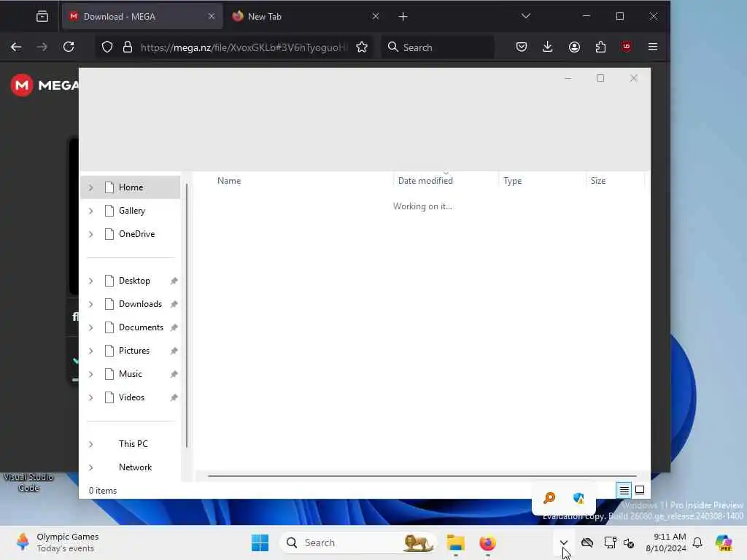Expand the Downloads tree chevron
This screenshot has height=560, width=747.
point(90,304)
